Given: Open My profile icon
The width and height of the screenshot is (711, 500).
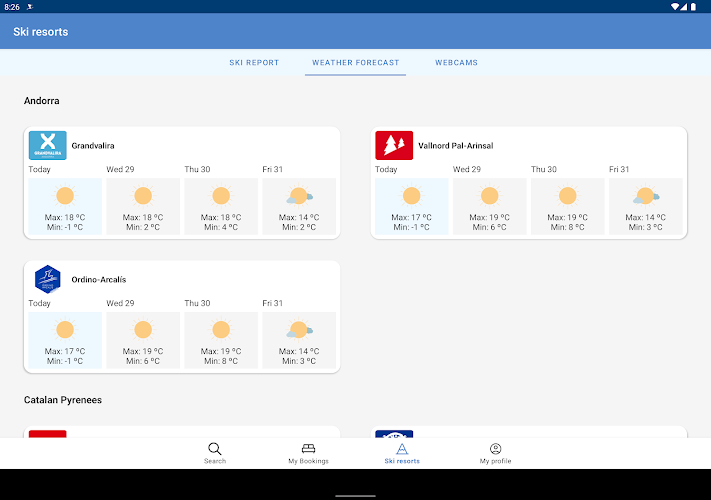Looking at the screenshot, I should pyautogui.click(x=495, y=449).
